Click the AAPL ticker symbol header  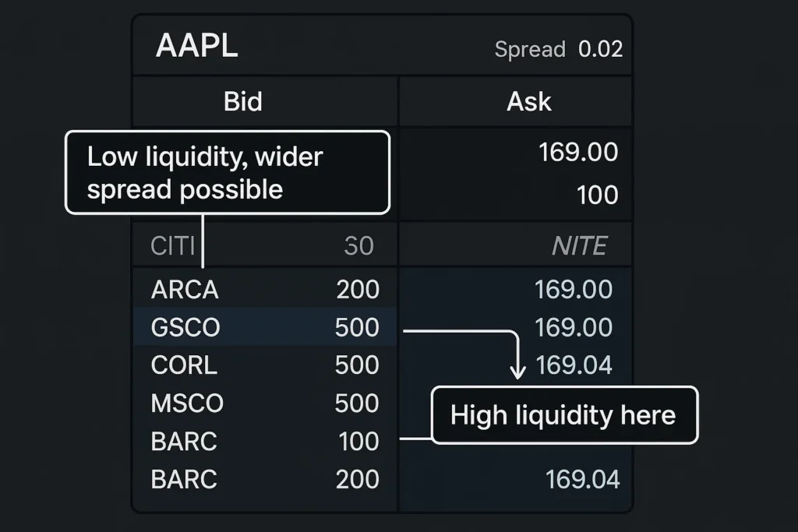[x=196, y=47]
